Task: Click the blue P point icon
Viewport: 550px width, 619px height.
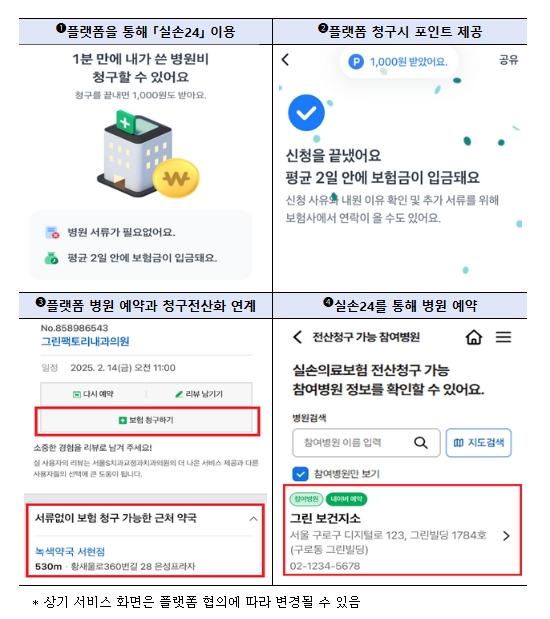Action: [356, 62]
